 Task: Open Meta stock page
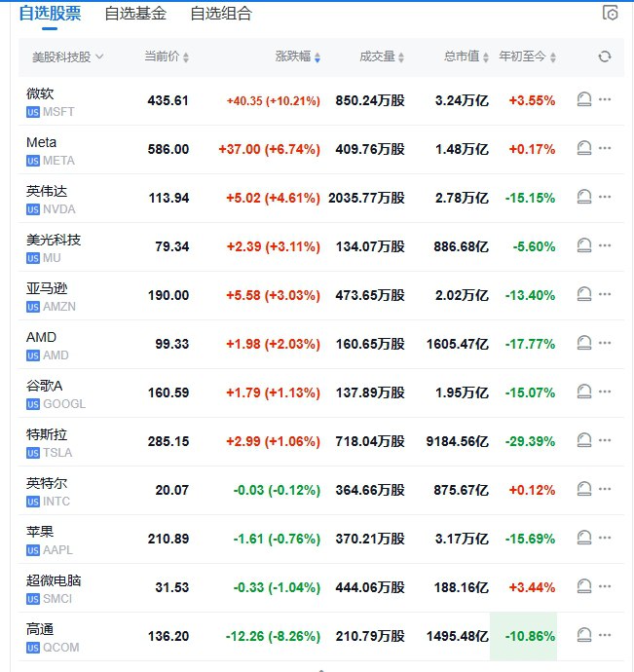41,142
